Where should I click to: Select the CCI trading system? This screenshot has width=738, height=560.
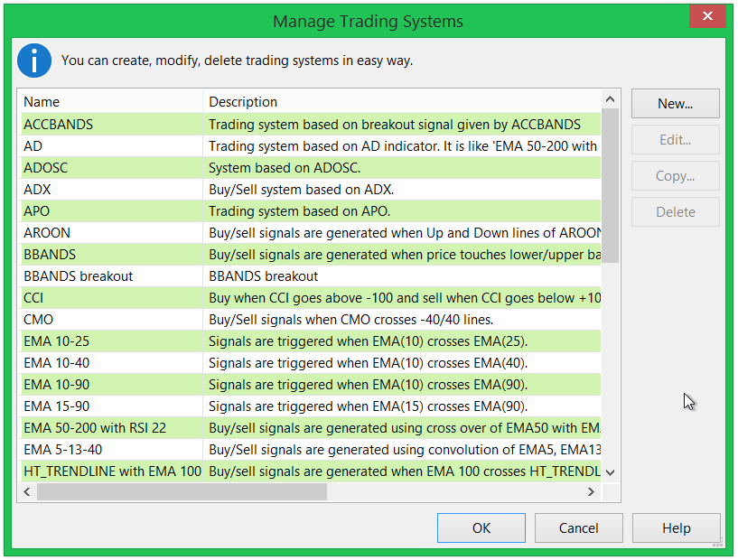coord(108,297)
